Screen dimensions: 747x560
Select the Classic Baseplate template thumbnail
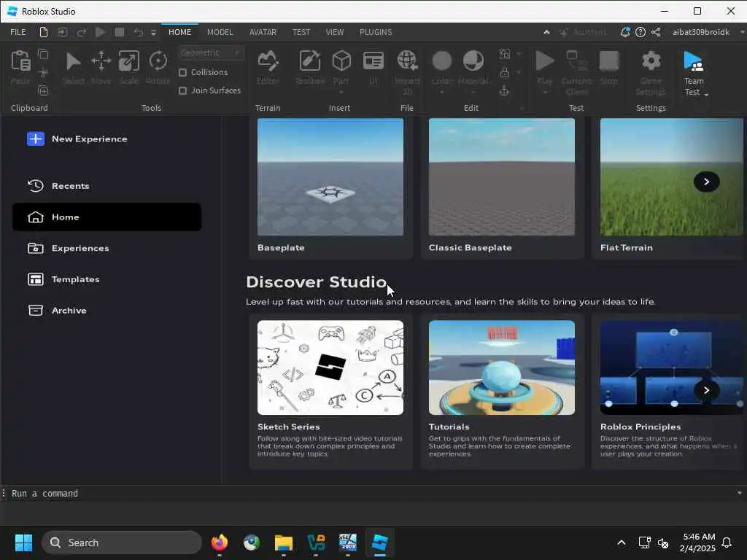click(x=501, y=177)
